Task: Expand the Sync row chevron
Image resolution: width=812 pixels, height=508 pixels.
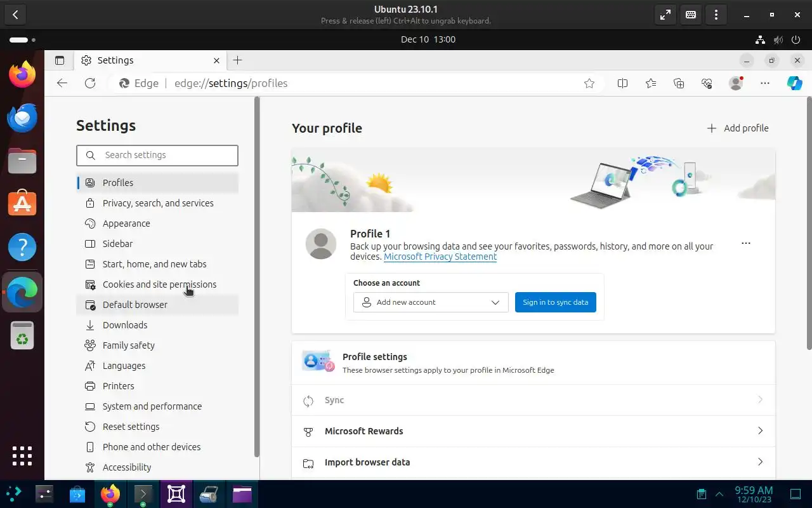Action: [760, 400]
